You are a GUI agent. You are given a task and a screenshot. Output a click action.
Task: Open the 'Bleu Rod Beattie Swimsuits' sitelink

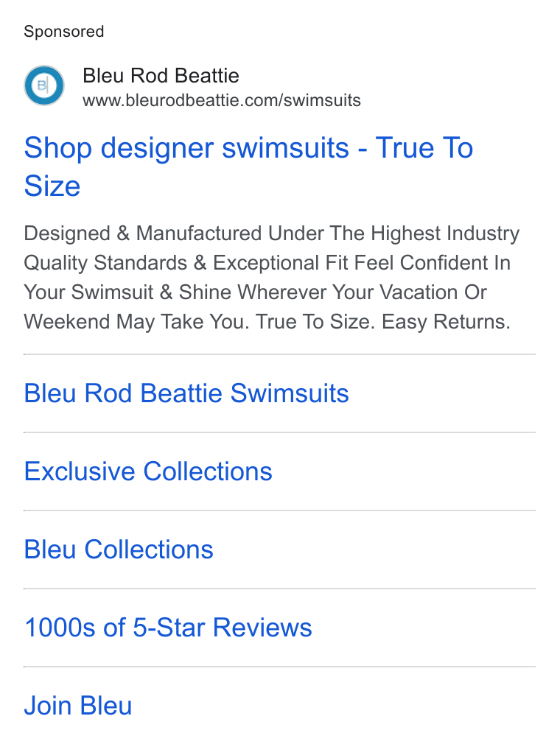(186, 393)
